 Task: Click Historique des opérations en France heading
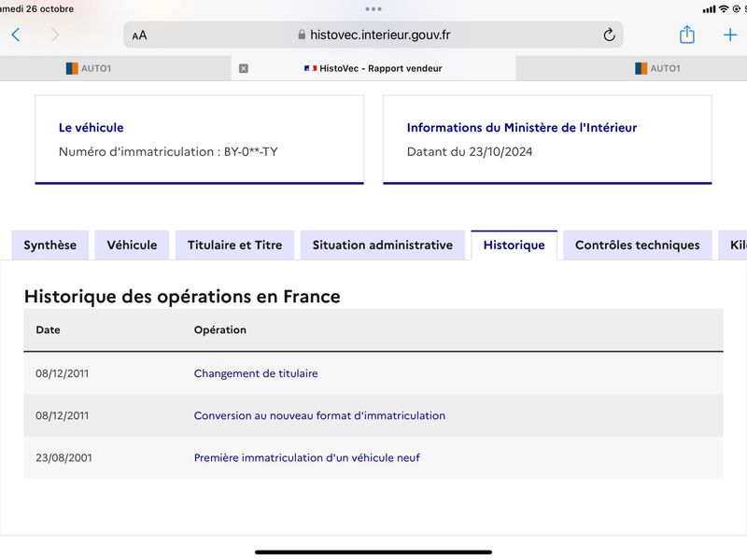[x=182, y=297]
